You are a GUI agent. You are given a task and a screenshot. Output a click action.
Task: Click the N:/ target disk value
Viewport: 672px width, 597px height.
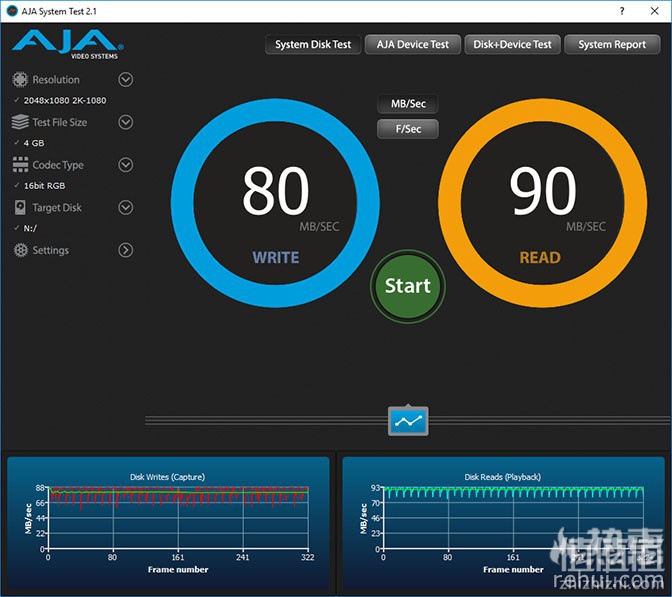(x=30, y=228)
